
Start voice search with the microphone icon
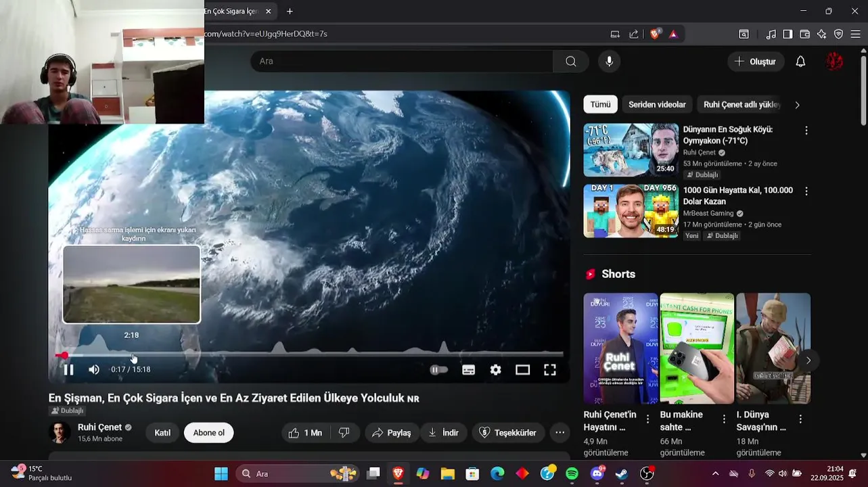(x=609, y=61)
